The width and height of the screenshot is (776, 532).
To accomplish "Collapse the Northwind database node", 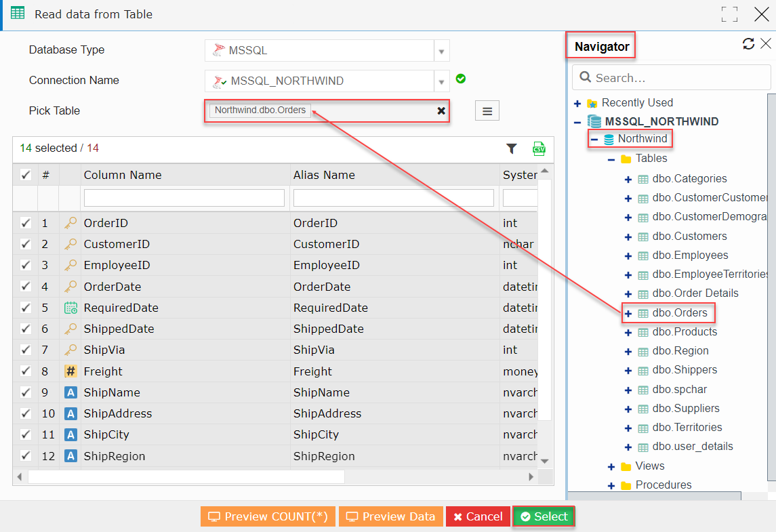I will 594,140.
